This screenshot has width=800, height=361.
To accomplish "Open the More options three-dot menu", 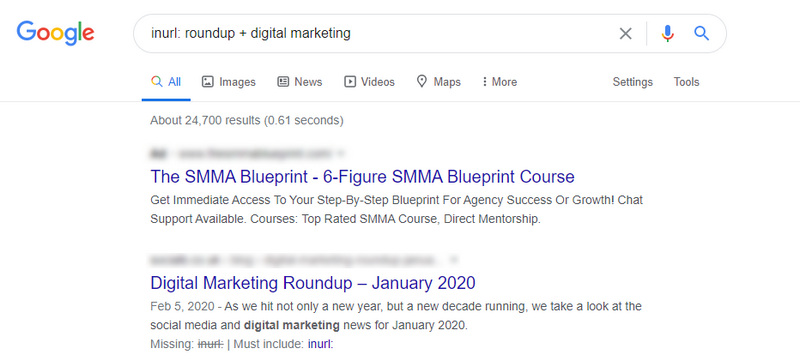I will click(x=484, y=82).
